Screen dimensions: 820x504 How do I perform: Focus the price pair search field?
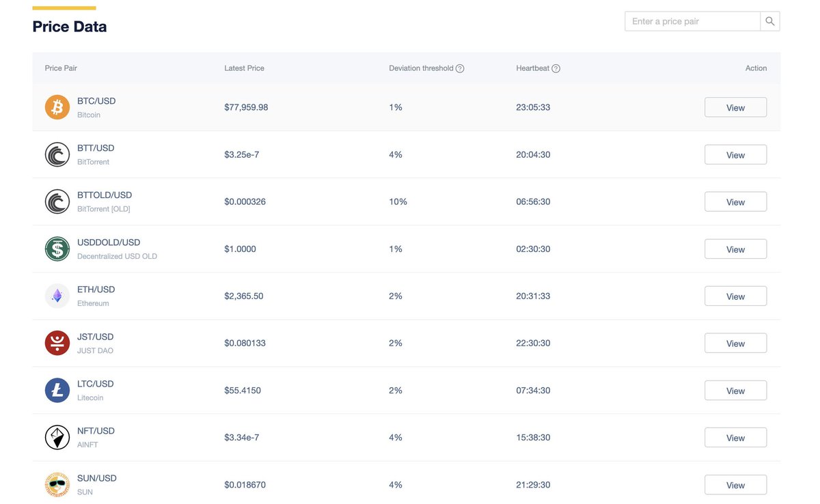(x=692, y=21)
